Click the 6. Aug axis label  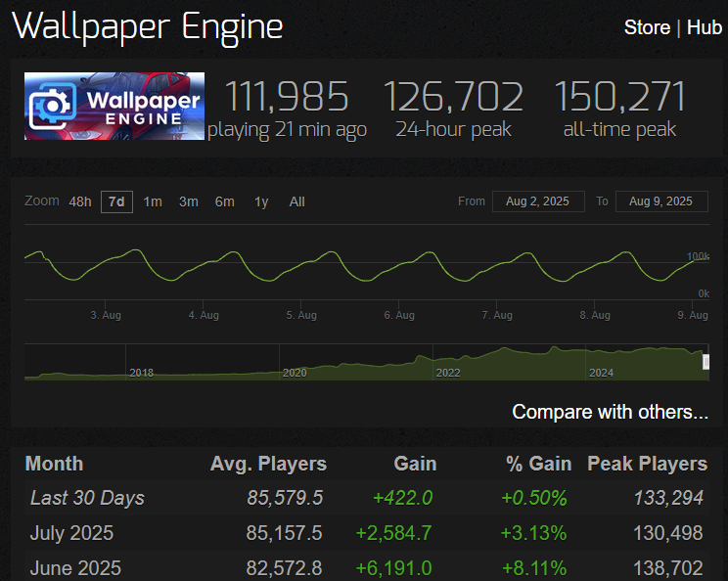[x=399, y=315]
